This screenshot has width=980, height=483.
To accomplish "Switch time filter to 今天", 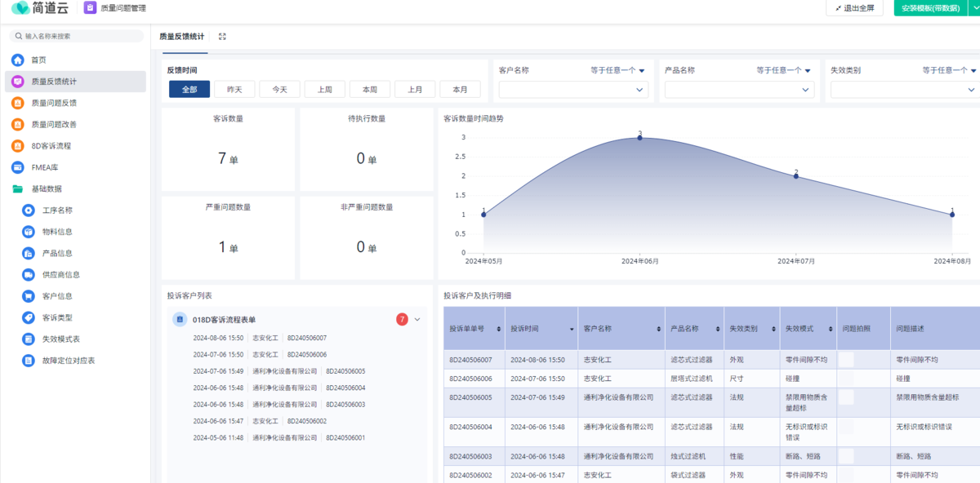I will [x=279, y=90].
